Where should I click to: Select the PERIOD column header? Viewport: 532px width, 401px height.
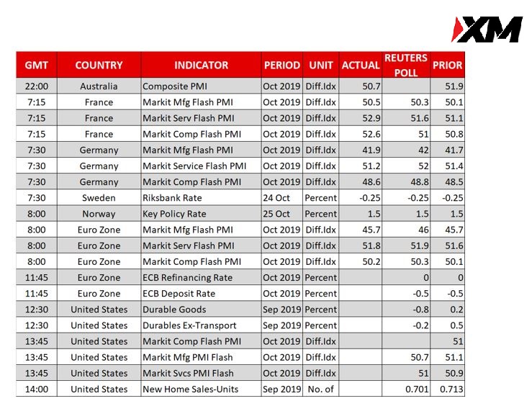282,65
